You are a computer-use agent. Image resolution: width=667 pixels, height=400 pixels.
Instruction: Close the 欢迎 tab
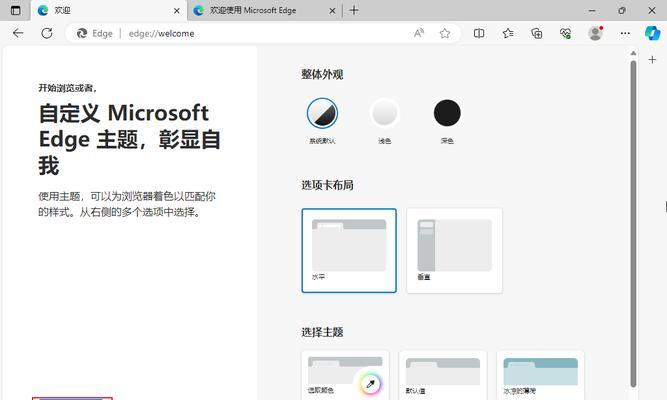point(177,11)
